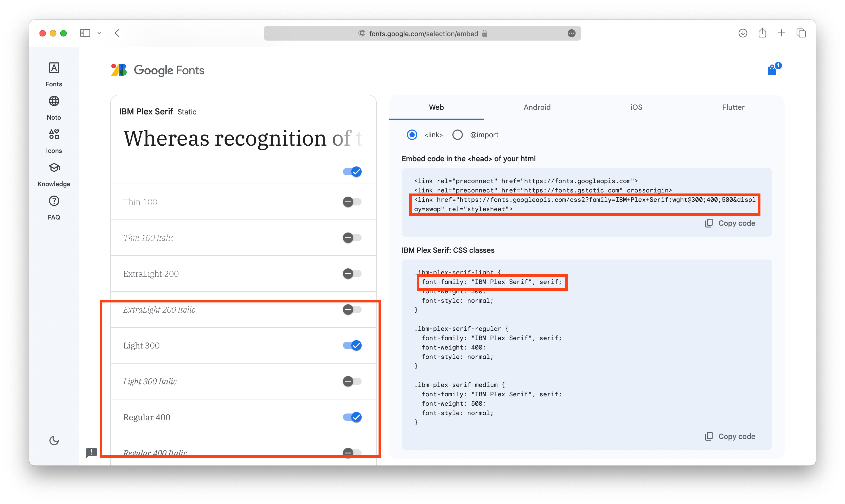Enable the Thin 100 Italic style

(x=352, y=238)
